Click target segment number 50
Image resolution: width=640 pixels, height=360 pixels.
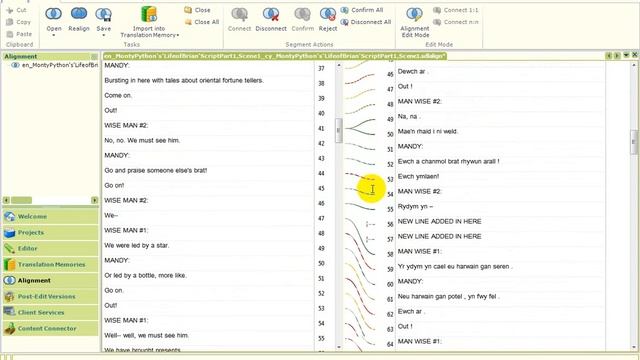390,134
